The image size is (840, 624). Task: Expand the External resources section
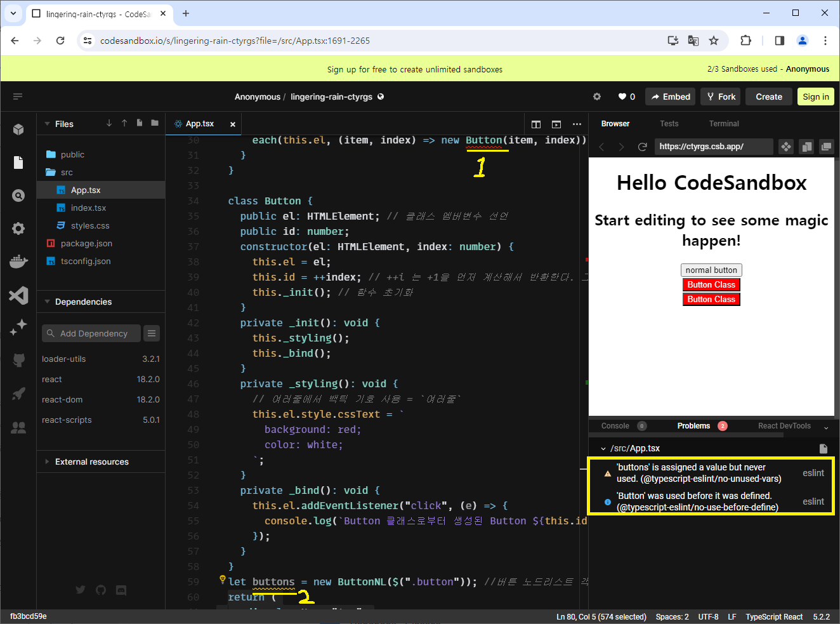pyautogui.click(x=47, y=461)
